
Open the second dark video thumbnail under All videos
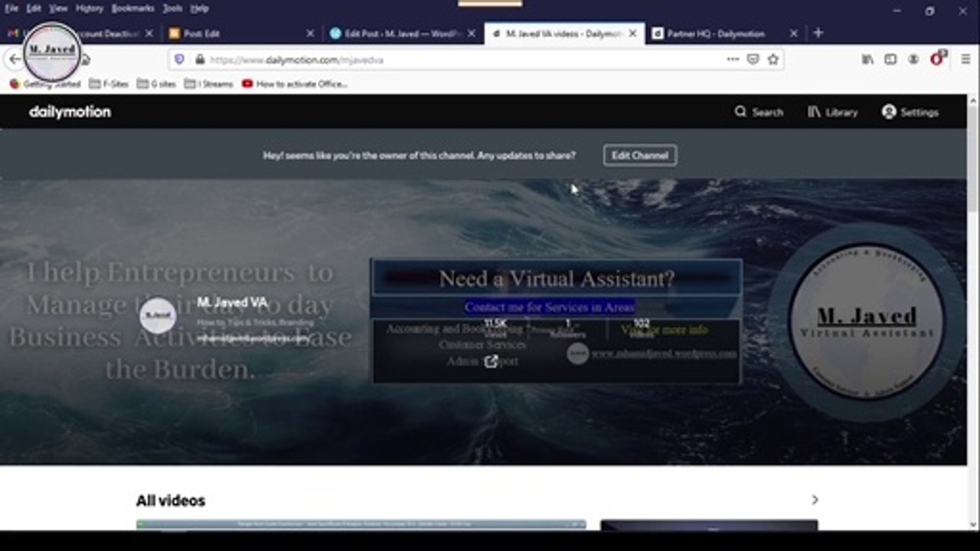point(709,525)
